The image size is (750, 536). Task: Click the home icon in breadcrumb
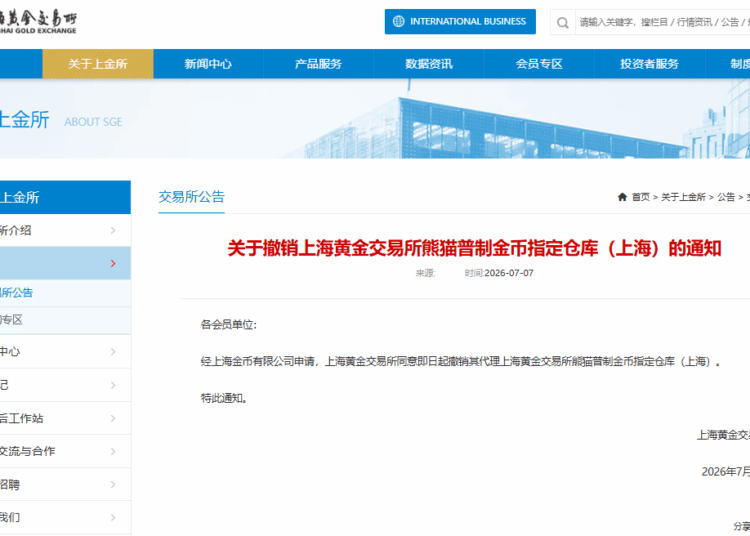click(x=622, y=197)
